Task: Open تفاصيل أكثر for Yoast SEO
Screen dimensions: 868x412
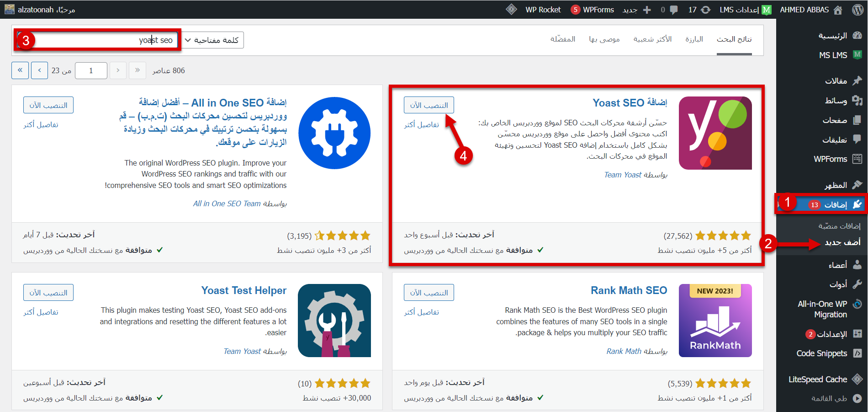Action: 422,124
